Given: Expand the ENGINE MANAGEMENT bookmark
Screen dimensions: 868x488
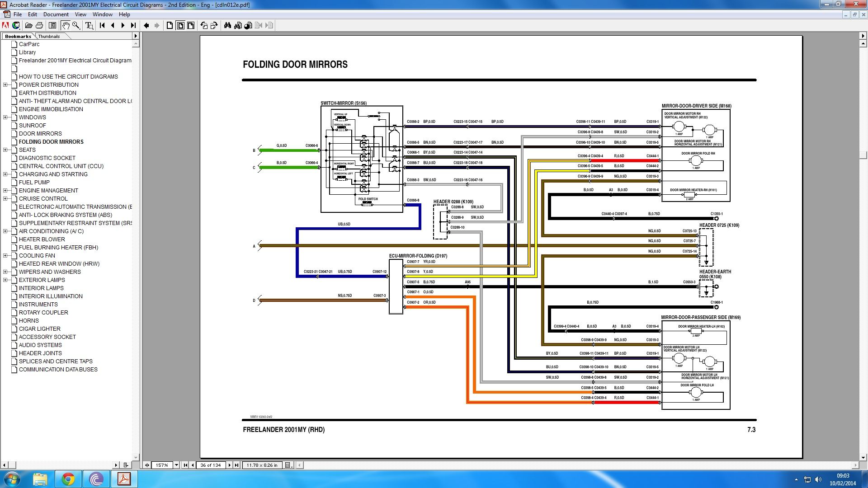Looking at the screenshot, I should pos(5,191).
